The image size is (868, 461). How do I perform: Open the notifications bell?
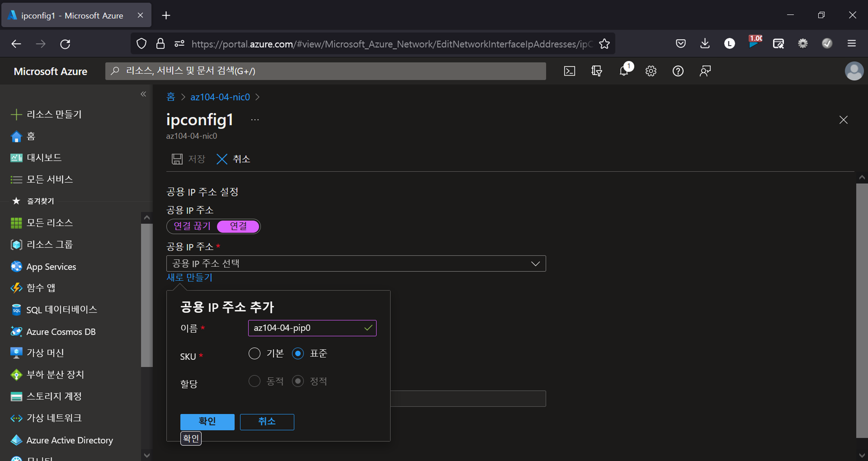(x=625, y=71)
